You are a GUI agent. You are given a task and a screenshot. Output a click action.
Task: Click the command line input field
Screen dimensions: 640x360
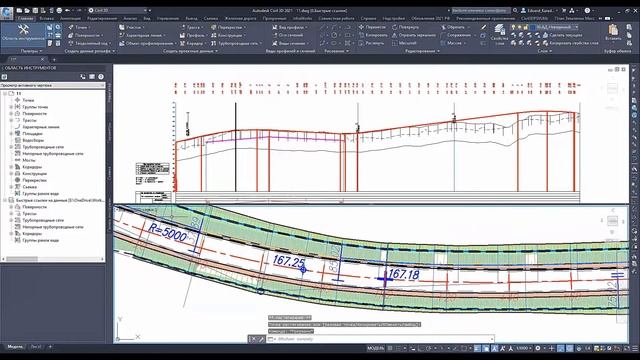tap(381, 339)
